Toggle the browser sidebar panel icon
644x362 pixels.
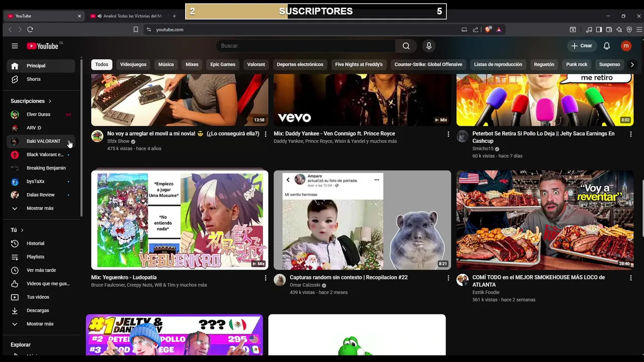tap(599, 30)
